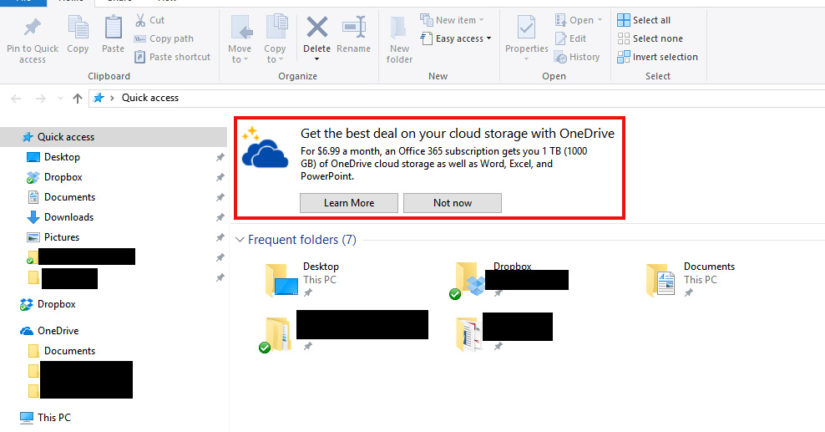Click the red X Delete icon

317,27
